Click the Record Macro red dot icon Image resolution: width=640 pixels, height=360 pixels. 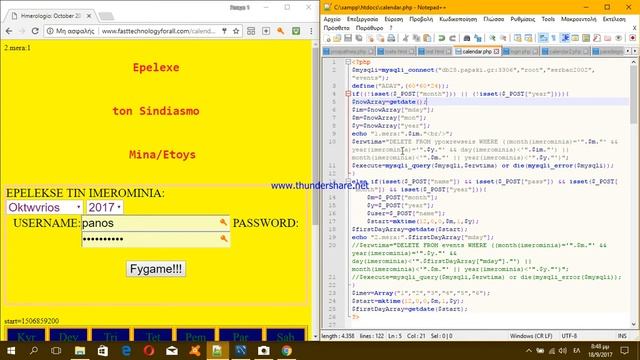point(632,38)
